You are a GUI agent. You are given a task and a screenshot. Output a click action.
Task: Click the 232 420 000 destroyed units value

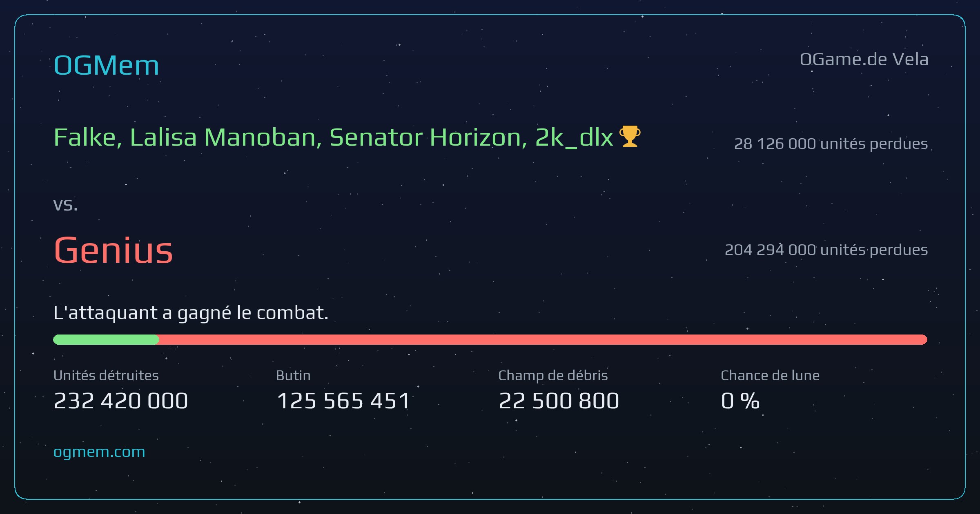tap(121, 401)
